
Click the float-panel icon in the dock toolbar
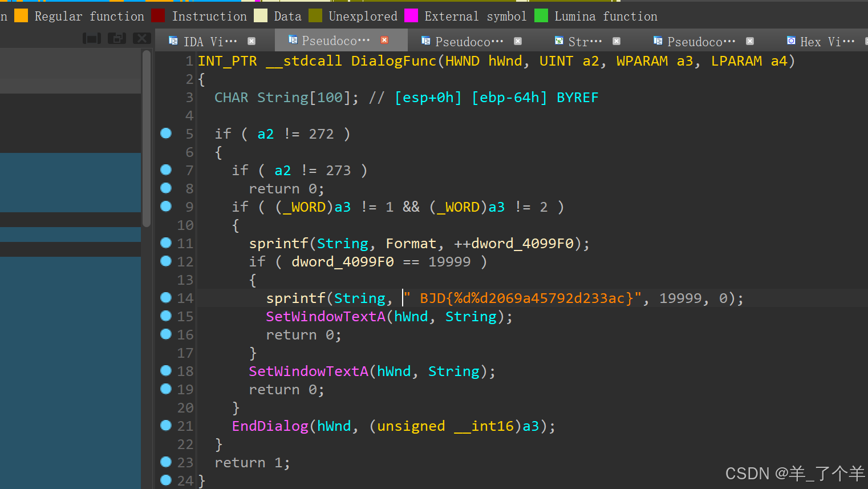pos(116,38)
